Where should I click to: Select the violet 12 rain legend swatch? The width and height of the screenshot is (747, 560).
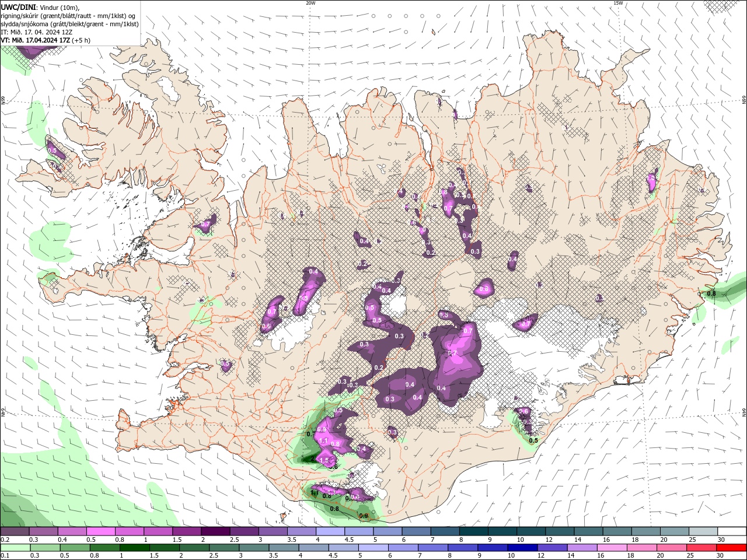tap(553, 548)
